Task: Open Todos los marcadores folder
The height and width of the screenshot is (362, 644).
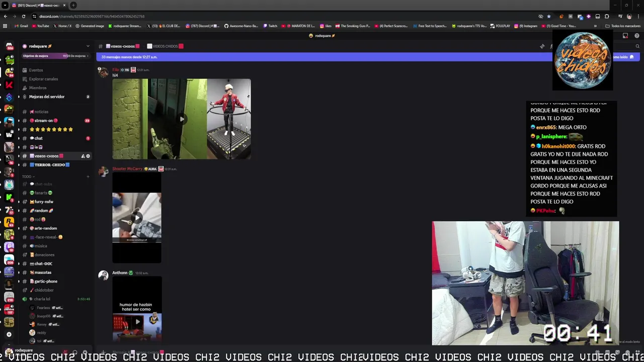Action: pyautogui.click(x=623, y=26)
